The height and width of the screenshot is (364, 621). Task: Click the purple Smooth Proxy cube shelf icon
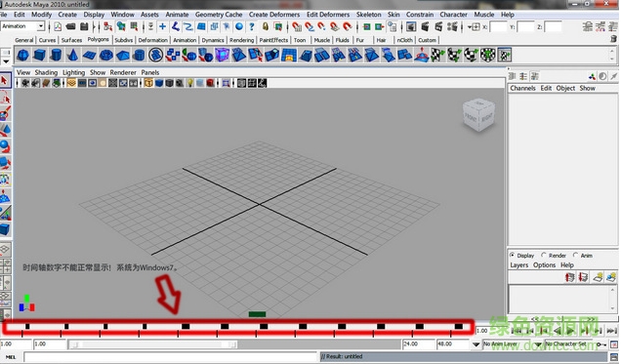[223, 55]
